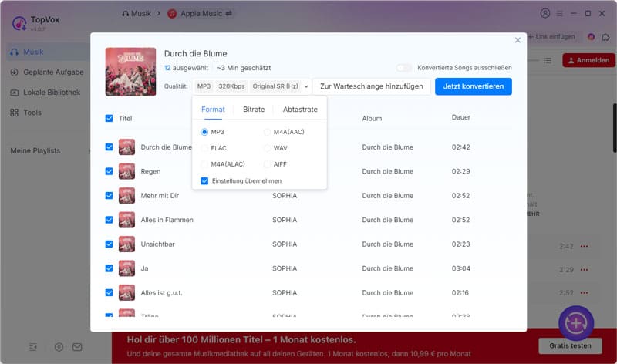Click the Alles in Flammen track title
This screenshot has width=617, height=364.
(167, 220)
